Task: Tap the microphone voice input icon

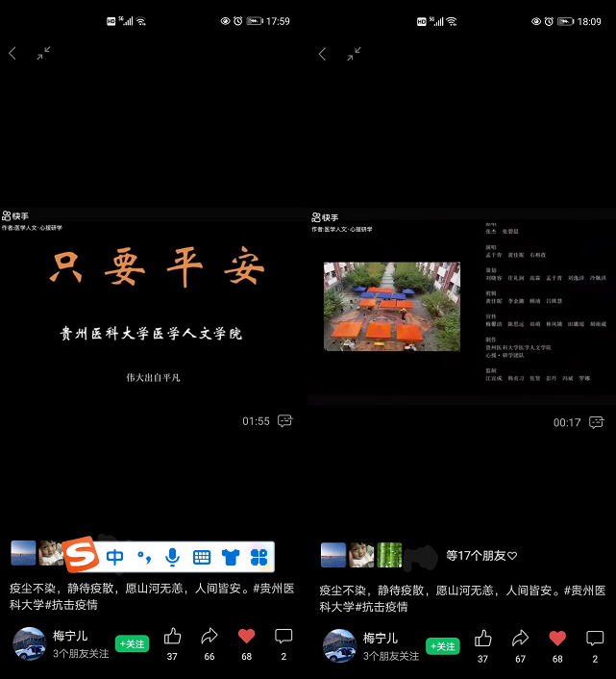Action: point(172,556)
